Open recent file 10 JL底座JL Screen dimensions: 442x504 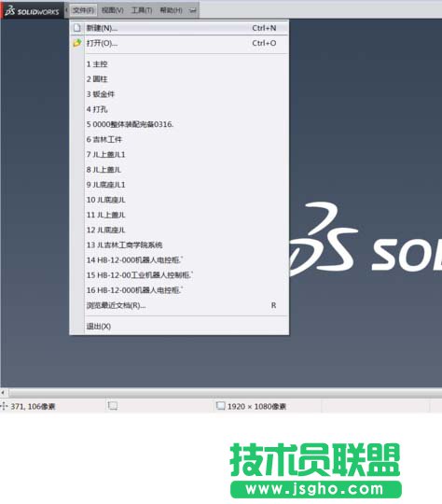tap(179, 200)
